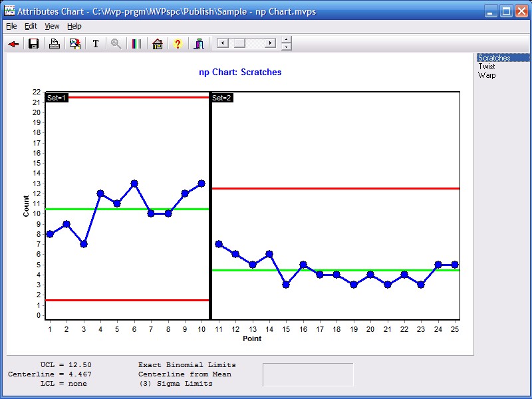The width and height of the screenshot is (532, 399).
Task: Click the Set=2 label on chart
Action: 221,98
